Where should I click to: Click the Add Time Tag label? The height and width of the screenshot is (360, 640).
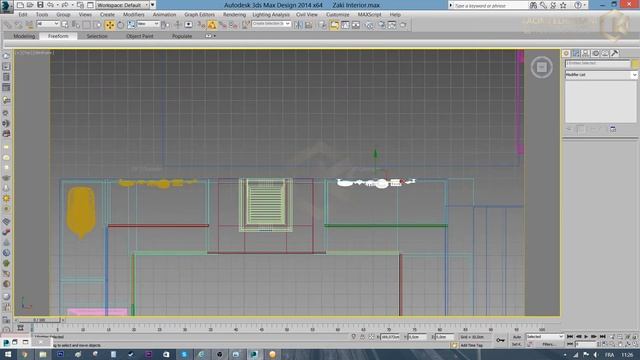(x=472, y=345)
